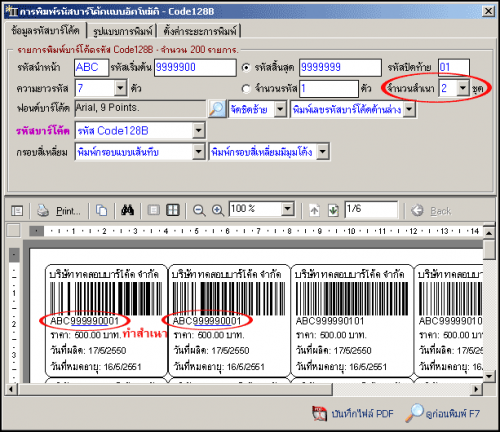This screenshot has height=432, width=500.
Task: Click the จำนวนรหัส quantity field
Action: click(329, 89)
